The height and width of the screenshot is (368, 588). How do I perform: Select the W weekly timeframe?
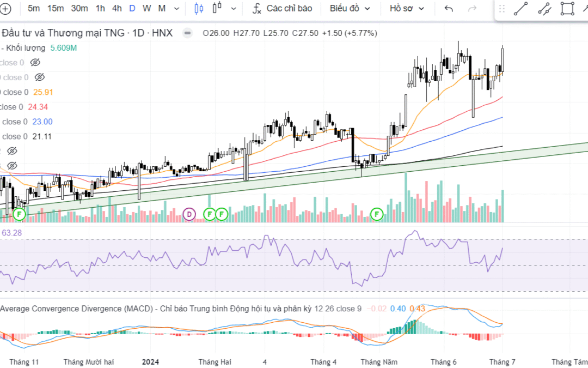[x=147, y=8]
